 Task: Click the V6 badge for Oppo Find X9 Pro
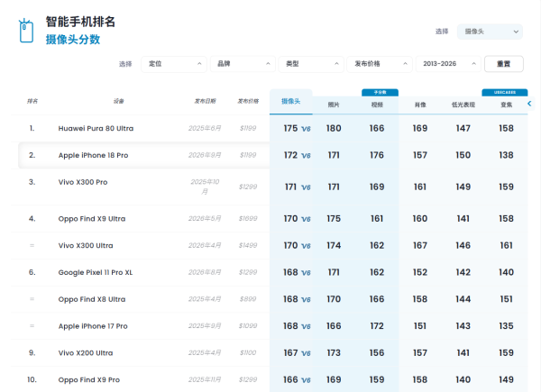tap(306, 380)
